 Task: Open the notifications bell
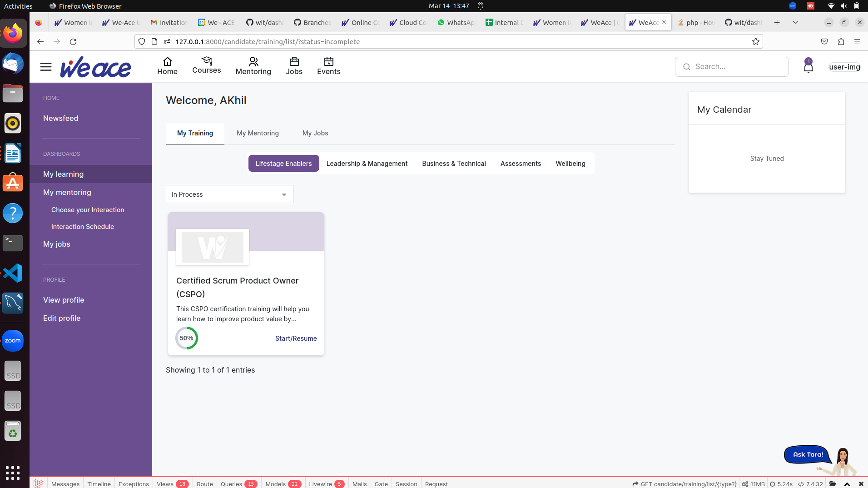(808, 67)
